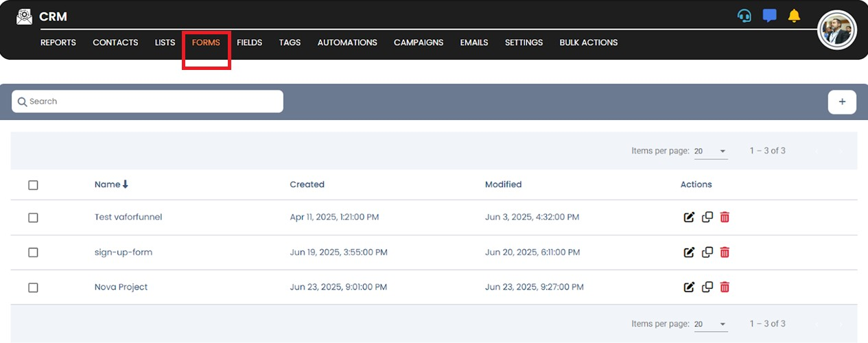Edit the Nova Project form
Image resolution: width=868 pixels, height=343 pixels.
click(689, 287)
